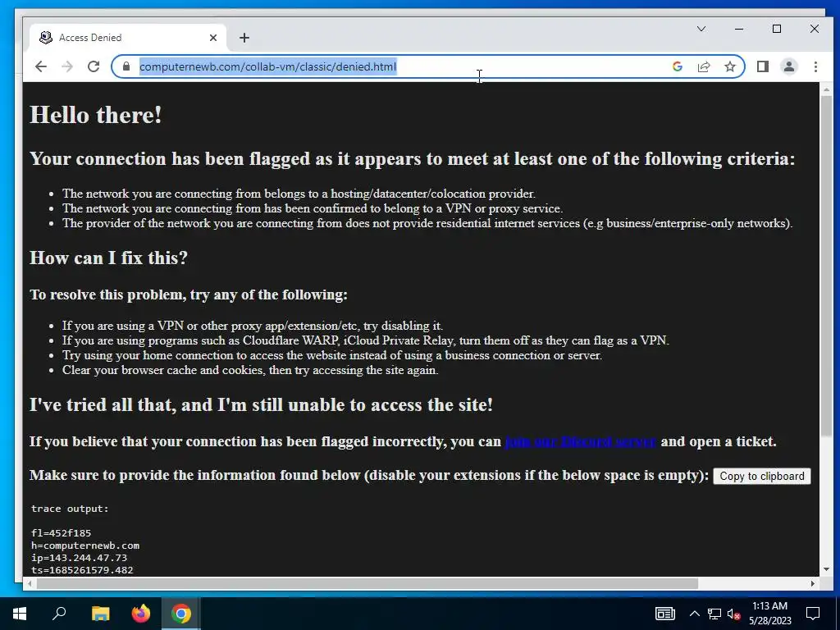Reload the Access Denied page
840x630 pixels.
point(94,66)
